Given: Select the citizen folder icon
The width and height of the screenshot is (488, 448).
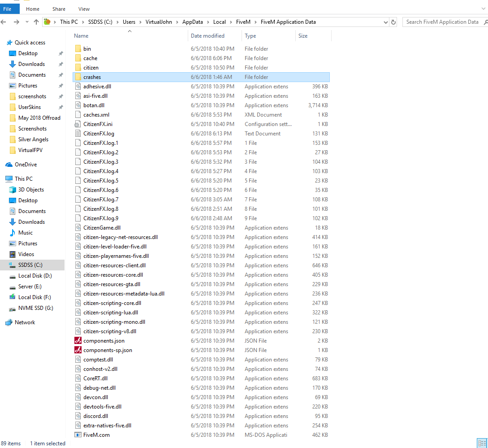Looking at the screenshot, I should point(78,67).
